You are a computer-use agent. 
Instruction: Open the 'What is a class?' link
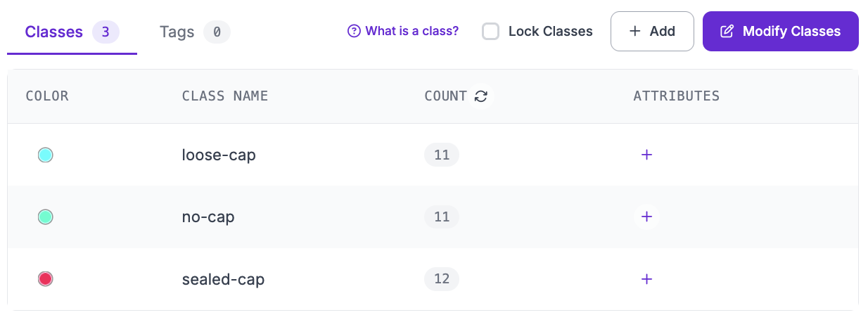[412, 31]
